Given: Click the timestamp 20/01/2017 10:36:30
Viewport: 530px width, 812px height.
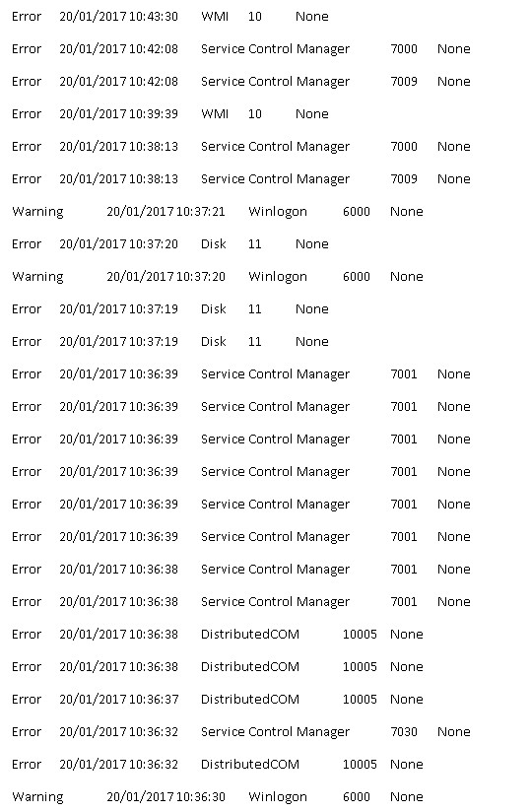Looking at the screenshot, I should pyautogui.click(x=166, y=797).
